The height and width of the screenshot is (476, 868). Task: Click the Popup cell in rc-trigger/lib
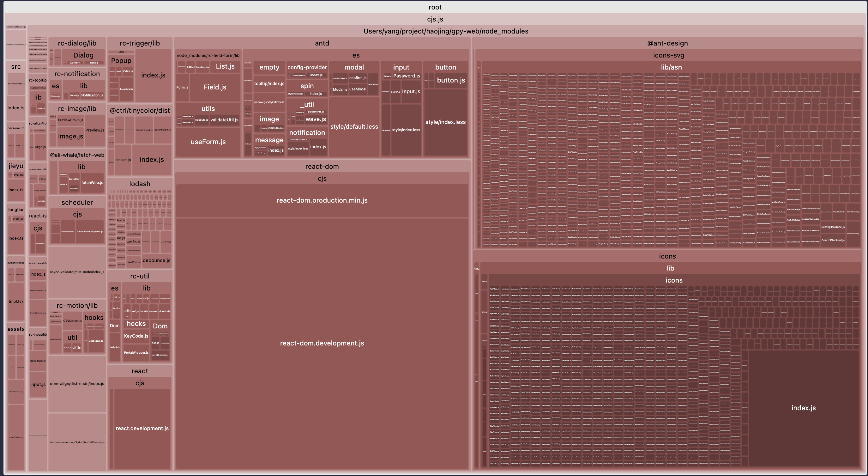[121, 61]
